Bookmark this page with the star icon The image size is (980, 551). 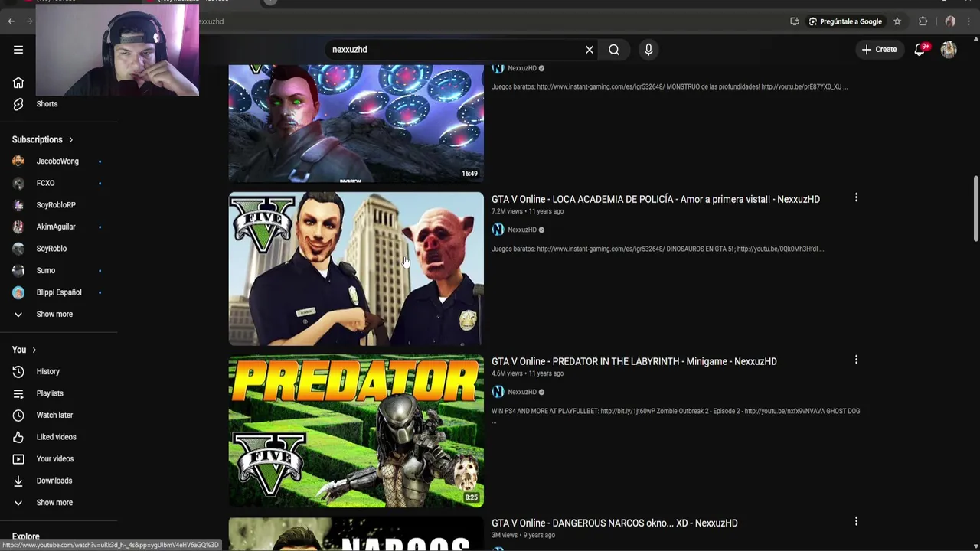(x=897, y=21)
